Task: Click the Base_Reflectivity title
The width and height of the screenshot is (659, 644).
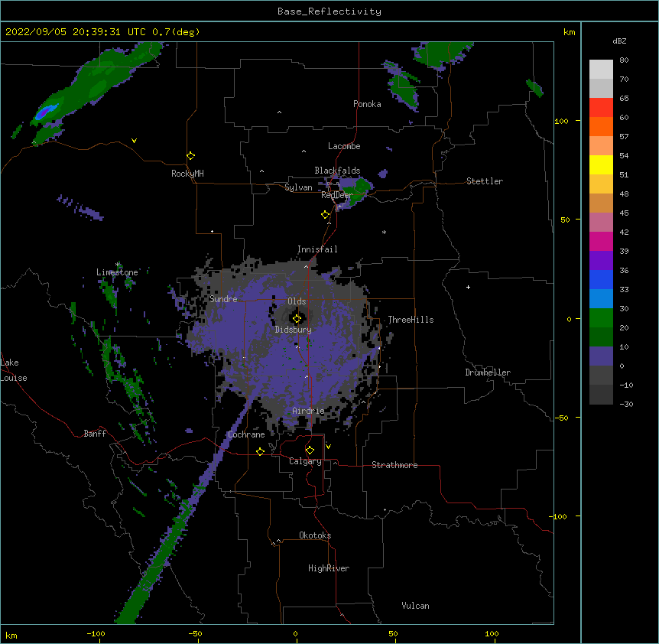Action: click(x=329, y=11)
